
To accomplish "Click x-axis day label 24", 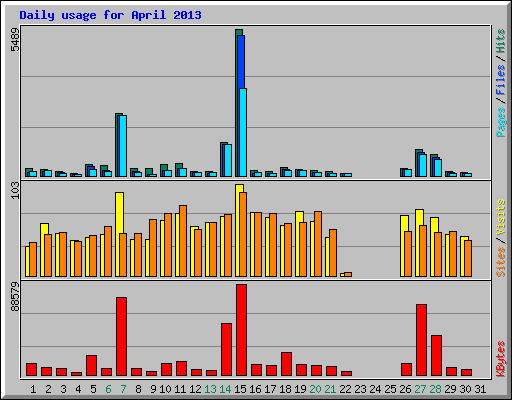I will click(x=375, y=389).
